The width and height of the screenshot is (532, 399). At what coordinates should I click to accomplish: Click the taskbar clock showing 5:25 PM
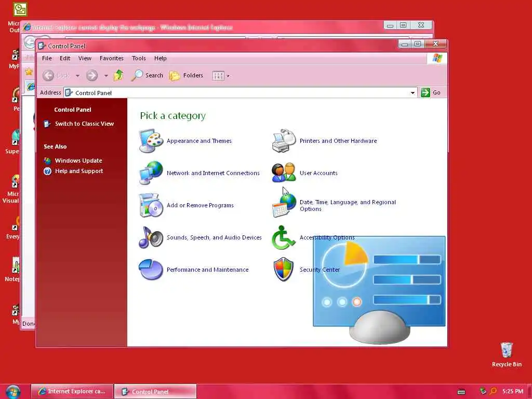point(513,391)
